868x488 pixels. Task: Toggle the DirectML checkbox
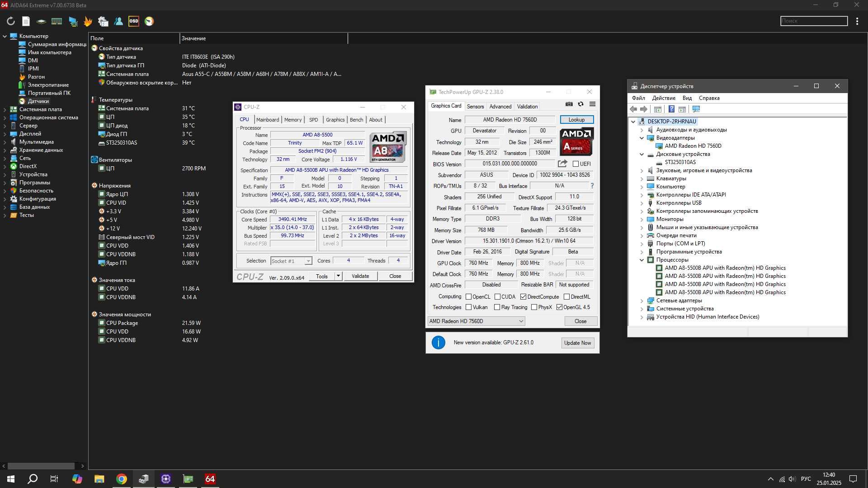pos(566,297)
